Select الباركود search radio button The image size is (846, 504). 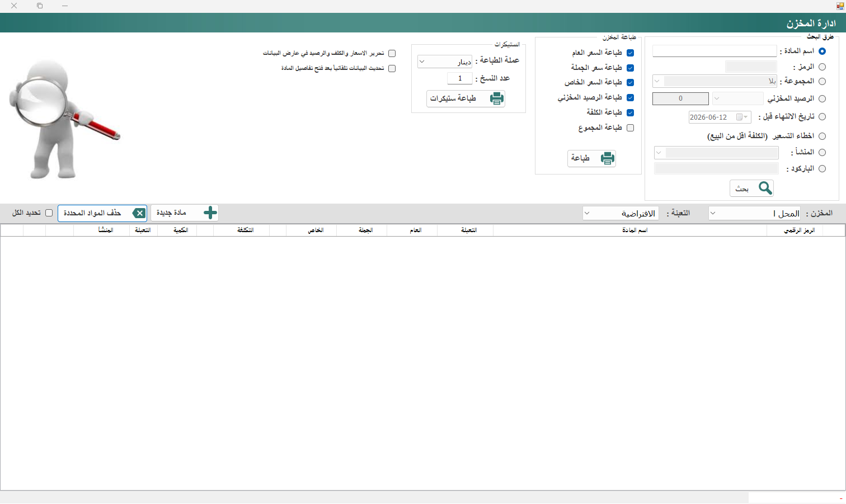[822, 168]
